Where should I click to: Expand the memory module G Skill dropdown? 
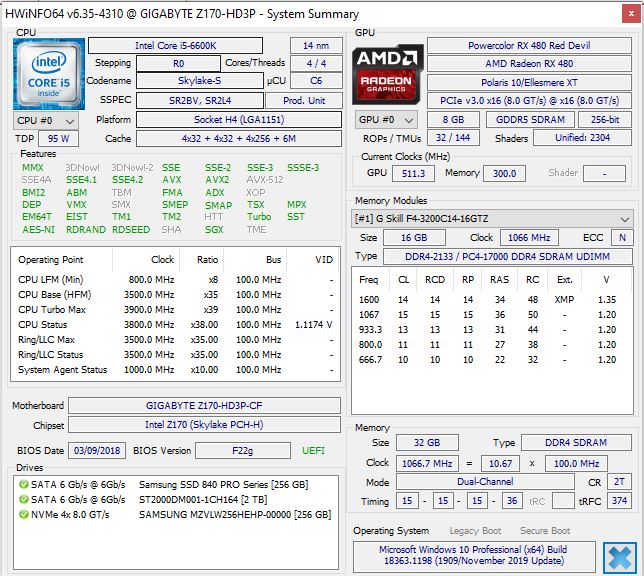tap(492, 219)
